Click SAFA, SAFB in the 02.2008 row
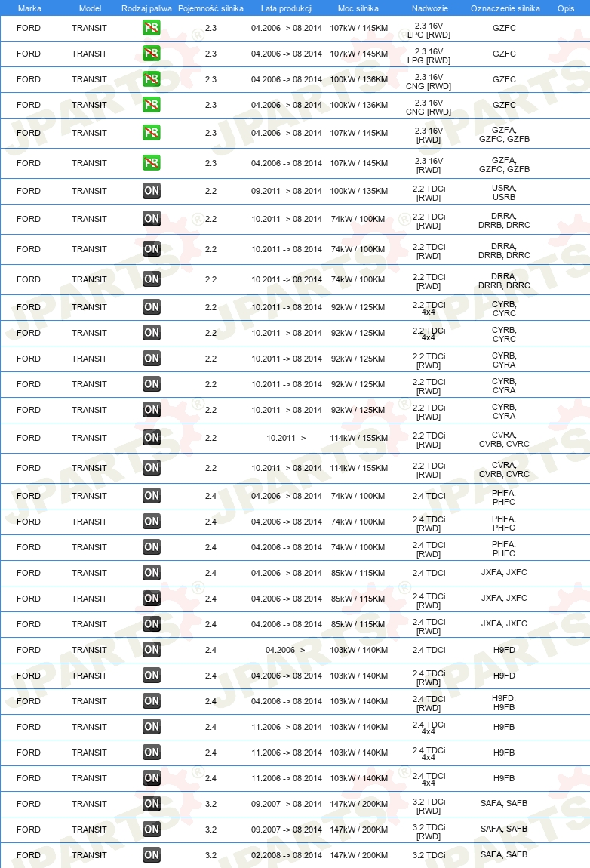590x868 pixels. coord(504,854)
